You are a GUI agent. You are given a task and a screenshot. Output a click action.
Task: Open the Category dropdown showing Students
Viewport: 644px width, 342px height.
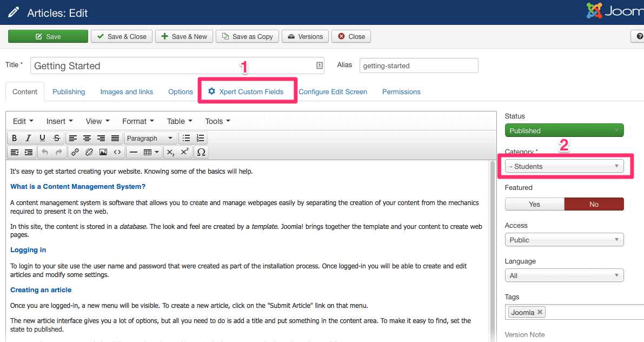point(564,166)
